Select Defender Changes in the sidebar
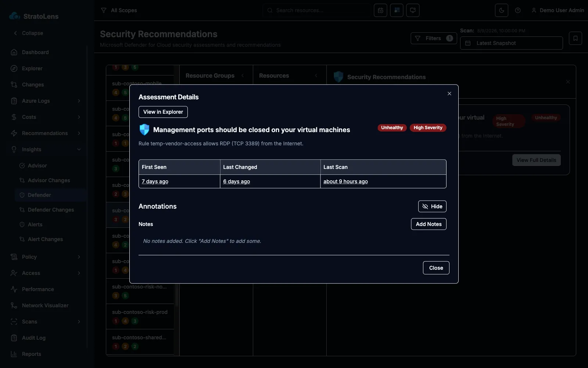Screen dimensions: 588x368 pos(51,210)
